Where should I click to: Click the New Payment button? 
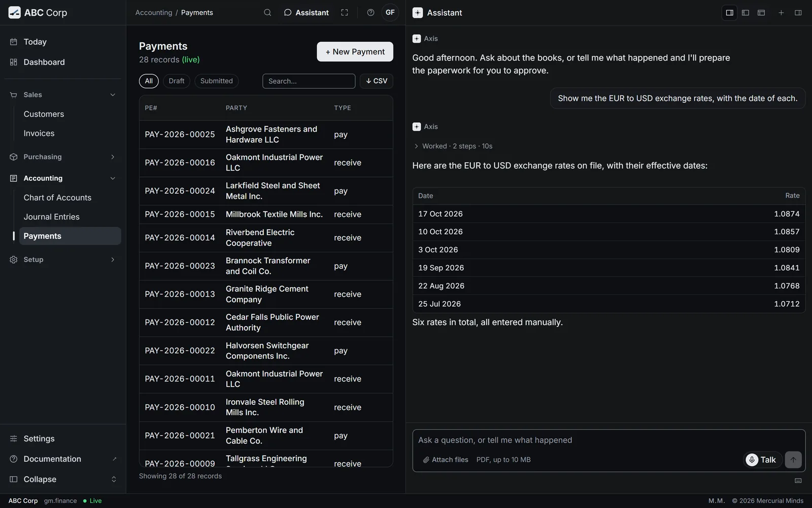[355, 52]
